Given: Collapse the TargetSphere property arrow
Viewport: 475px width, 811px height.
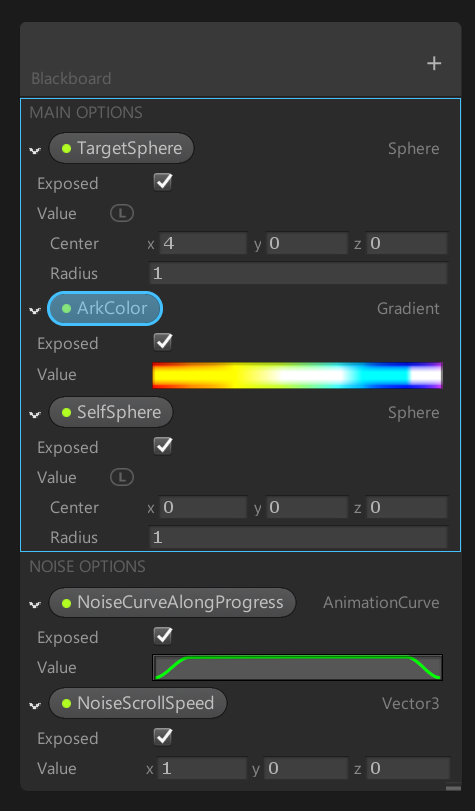Looking at the screenshot, I should coord(35,150).
